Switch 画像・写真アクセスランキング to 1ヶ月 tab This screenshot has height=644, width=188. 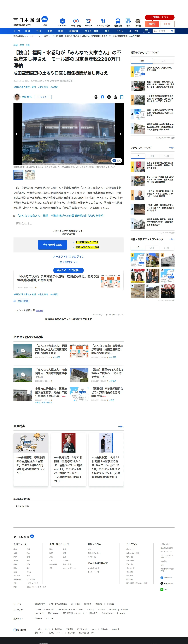tap(166, 248)
